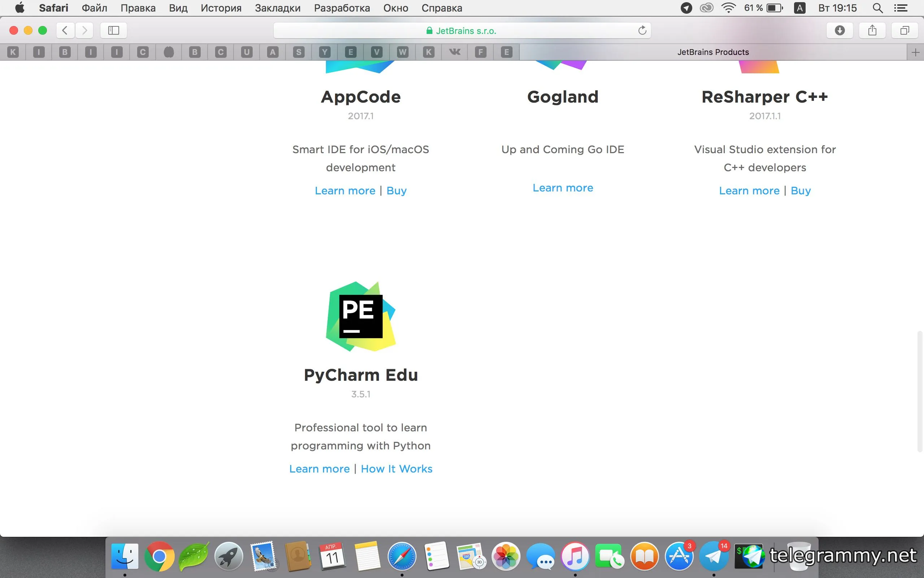Open a new tab with the plus button

pyautogui.click(x=915, y=52)
